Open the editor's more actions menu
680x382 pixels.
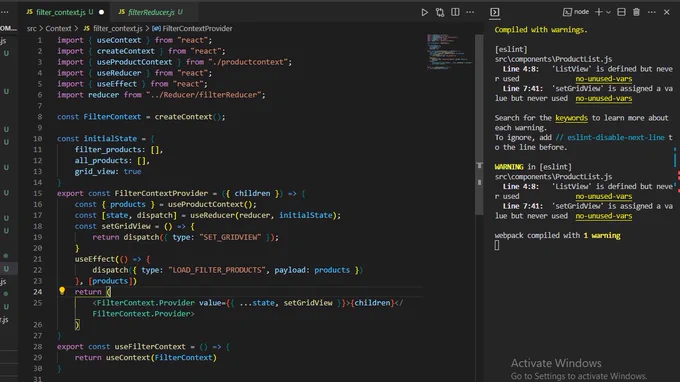coord(470,12)
